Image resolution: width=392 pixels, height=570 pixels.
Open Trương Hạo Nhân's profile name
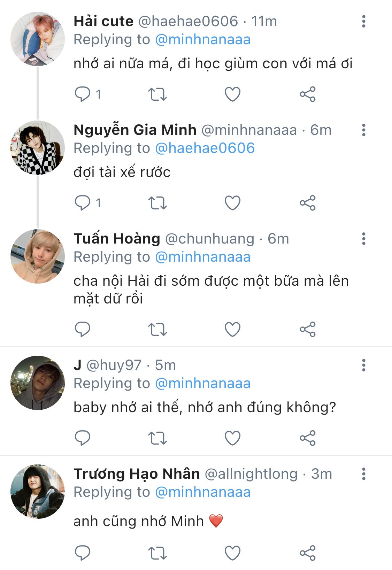point(137,474)
